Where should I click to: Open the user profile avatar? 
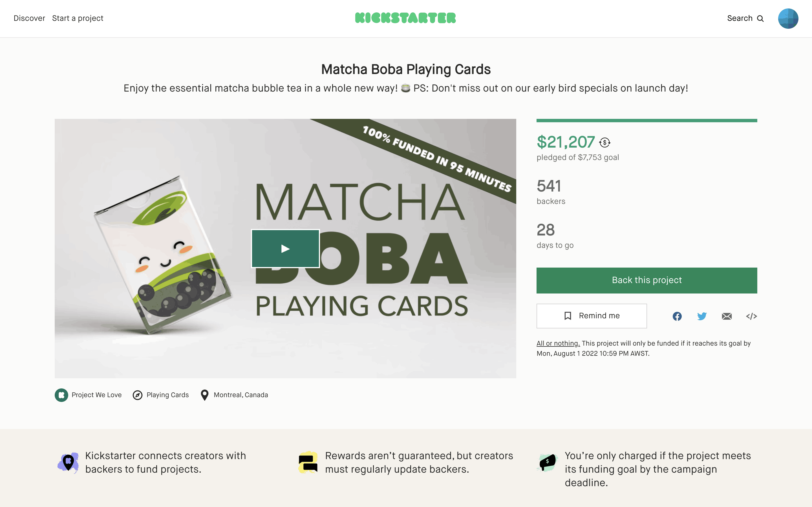[788, 18]
